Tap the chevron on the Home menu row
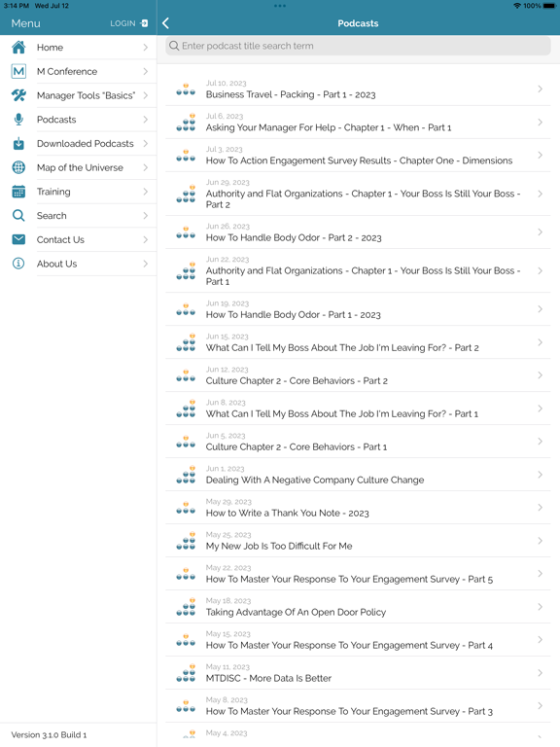Image resolution: width=560 pixels, height=747 pixels. [x=145, y=47]
